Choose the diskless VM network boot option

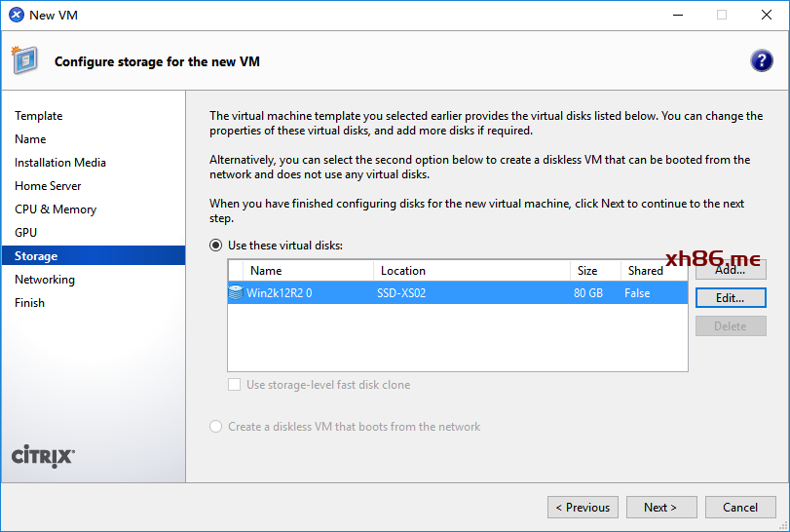click(217, 427)
